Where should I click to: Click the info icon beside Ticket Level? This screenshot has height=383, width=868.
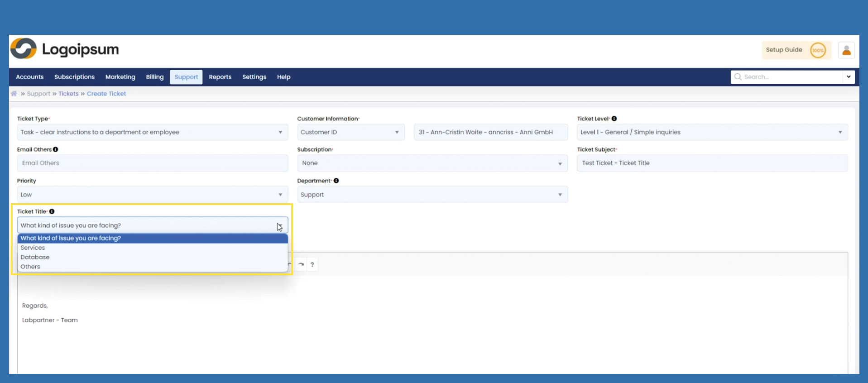tap(614, 119)
